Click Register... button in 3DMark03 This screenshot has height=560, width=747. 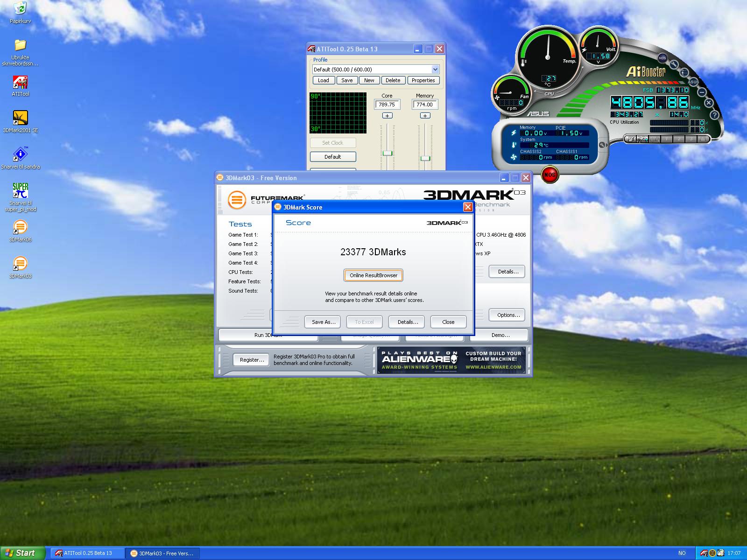tap(252, 360)
